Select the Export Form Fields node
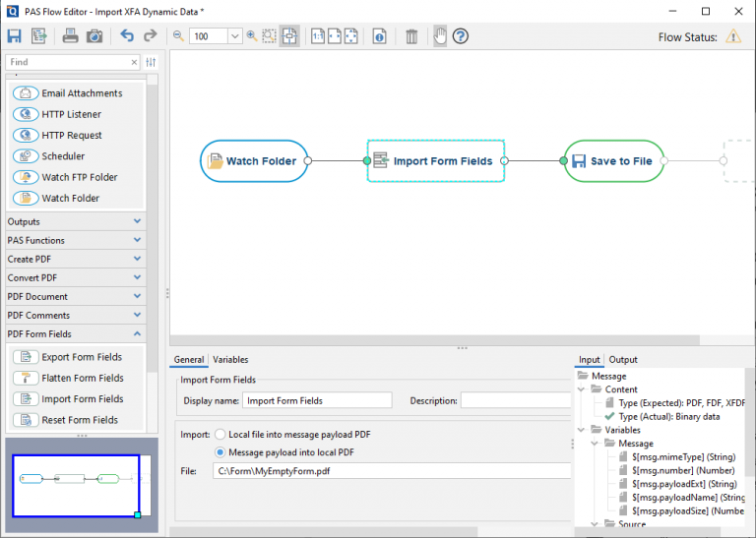This screenshot has height=538, width=756. (x=68, y=357)
